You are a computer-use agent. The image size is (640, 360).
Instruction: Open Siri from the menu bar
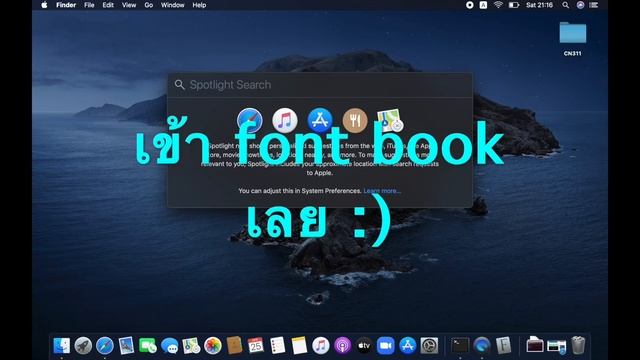coord(580,5)
